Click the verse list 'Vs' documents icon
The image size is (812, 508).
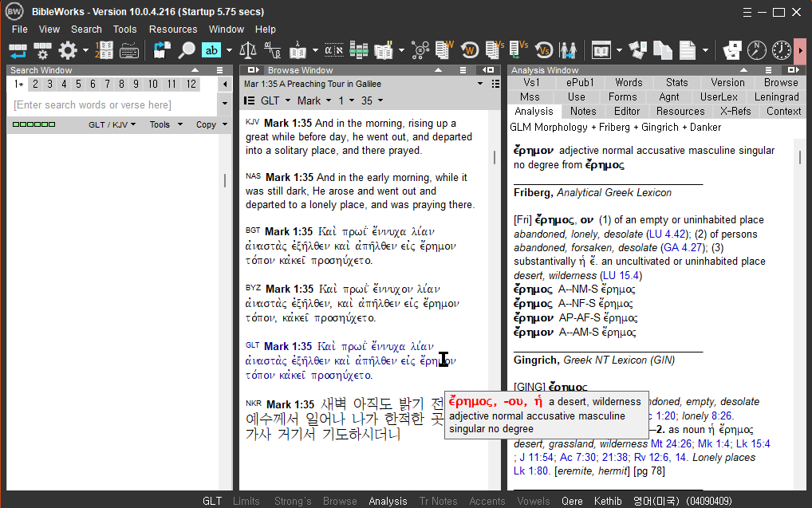click(x=495, y=50)
